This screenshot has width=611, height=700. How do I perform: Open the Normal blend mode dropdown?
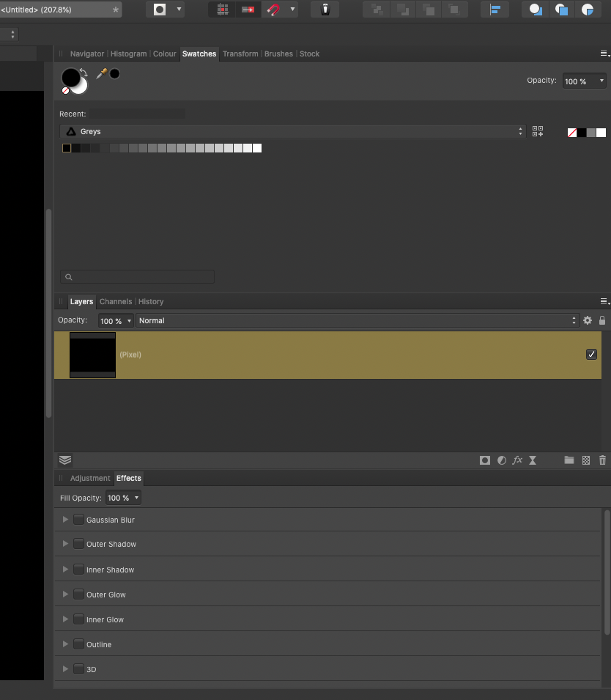(358, 320)
